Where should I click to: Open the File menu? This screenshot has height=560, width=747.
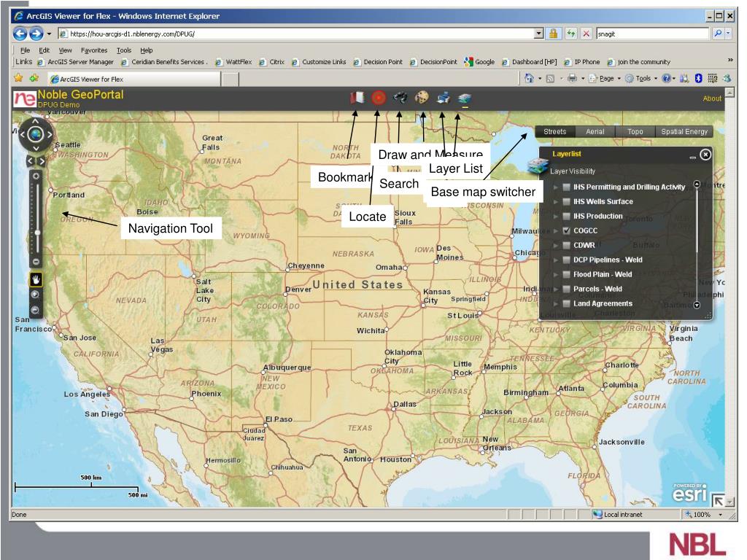tap(26, 50)
